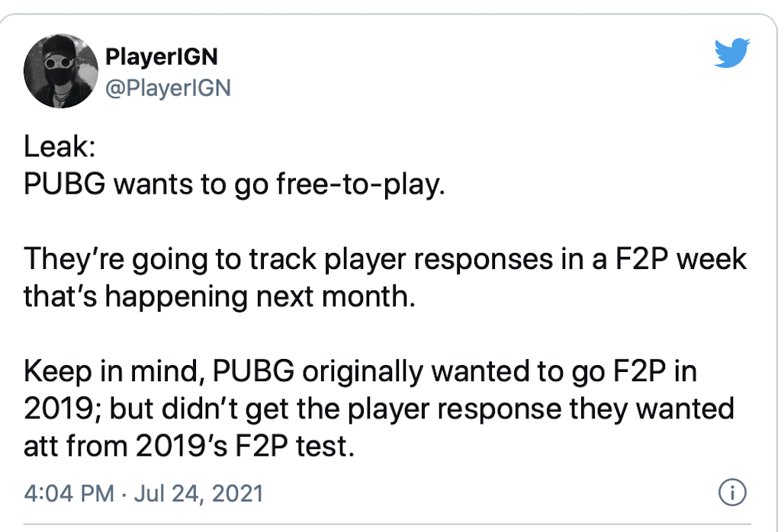Open the tweet info circle icon

[x=732, y=492]
